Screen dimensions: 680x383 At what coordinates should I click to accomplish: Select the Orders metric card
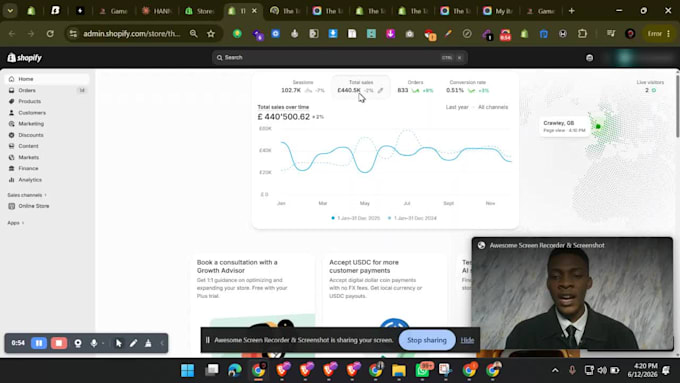click(x=415, y=87)
